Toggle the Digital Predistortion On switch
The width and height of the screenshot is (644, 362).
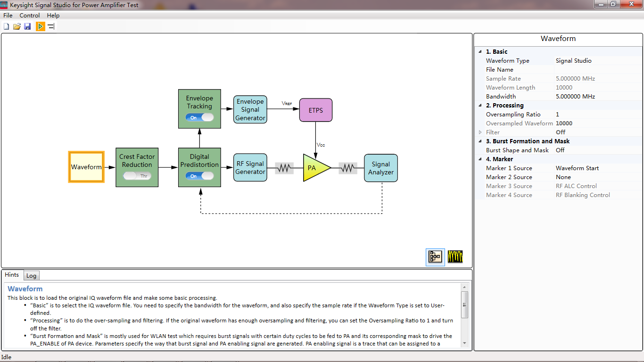(x=199, y=176)
